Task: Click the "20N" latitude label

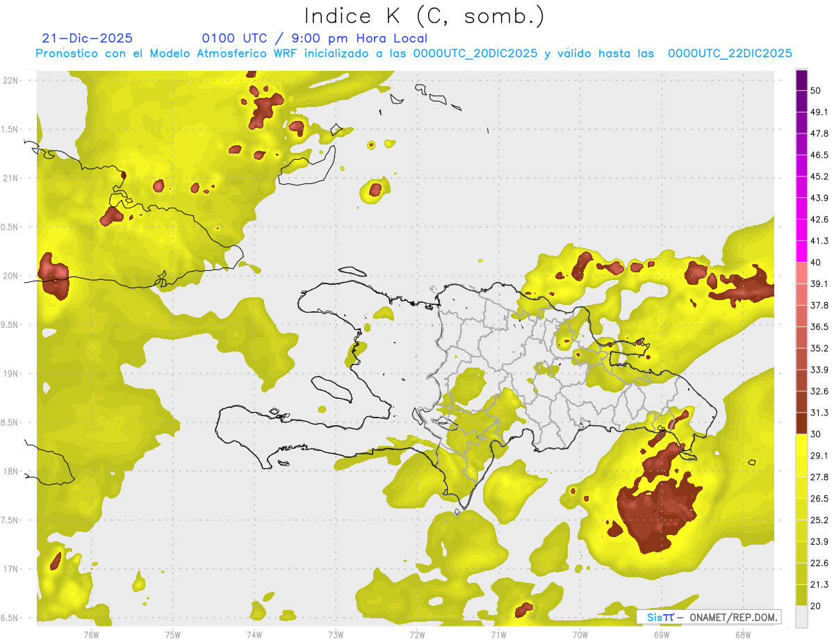Action: click(10, 276)
